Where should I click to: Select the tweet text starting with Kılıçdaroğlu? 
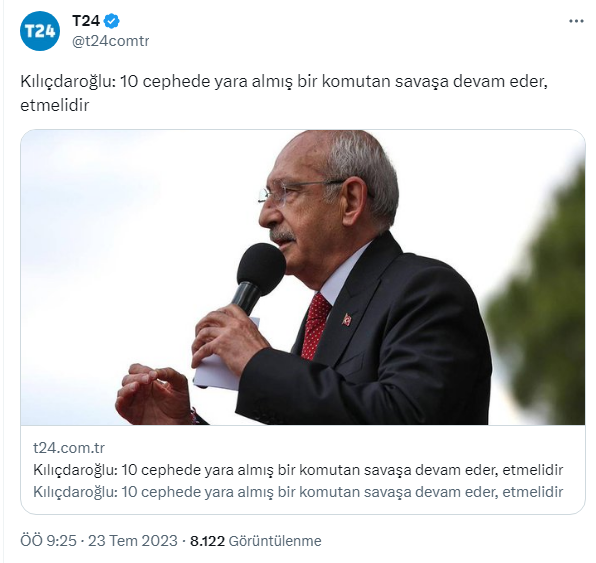click(x=284, y=93)
